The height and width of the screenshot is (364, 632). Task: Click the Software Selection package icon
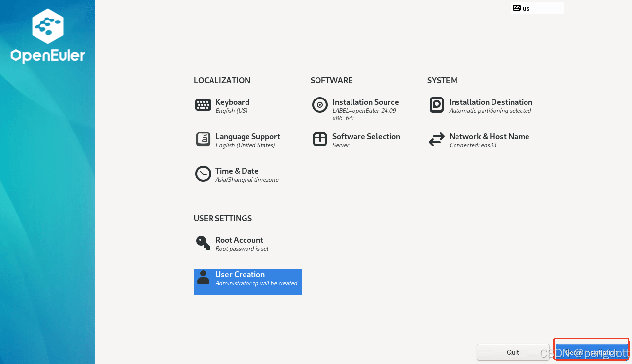(320, 139)
